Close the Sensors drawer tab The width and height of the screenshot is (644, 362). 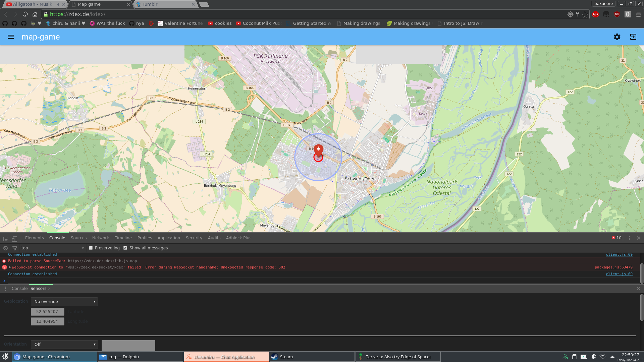[x=49, y=289]
